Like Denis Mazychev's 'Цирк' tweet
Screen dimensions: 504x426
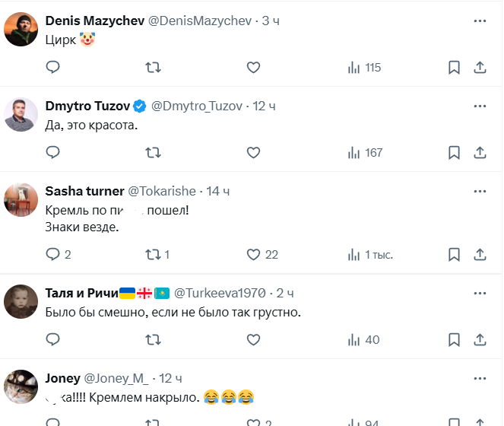point(254,68)
